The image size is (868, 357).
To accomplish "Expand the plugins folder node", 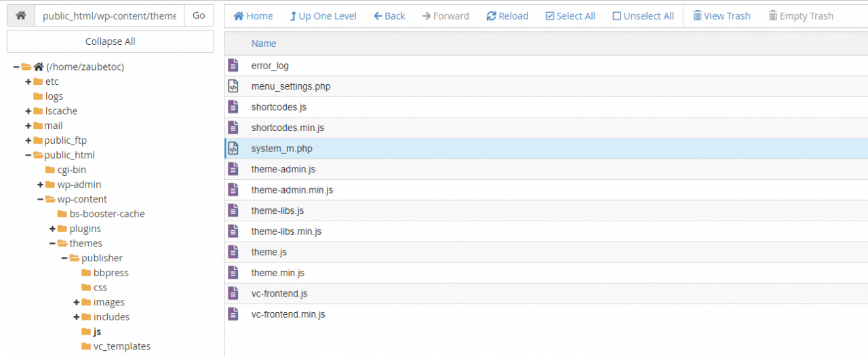I will (53, 229).
